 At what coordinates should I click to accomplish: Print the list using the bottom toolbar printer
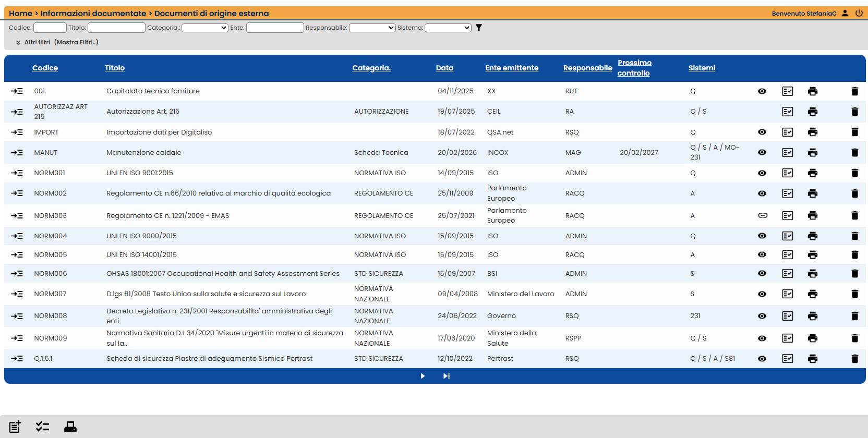coord(70,427)
